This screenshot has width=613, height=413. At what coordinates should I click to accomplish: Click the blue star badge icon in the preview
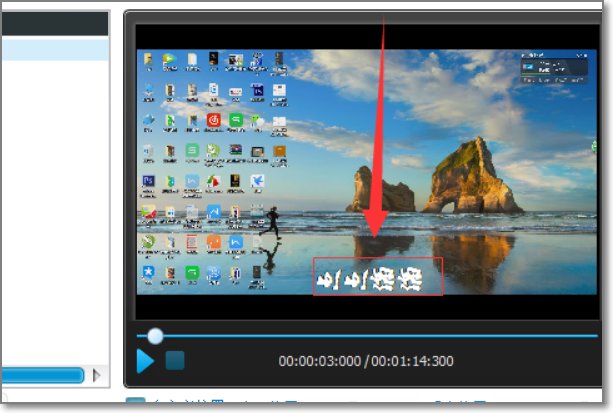click(148, 271)
